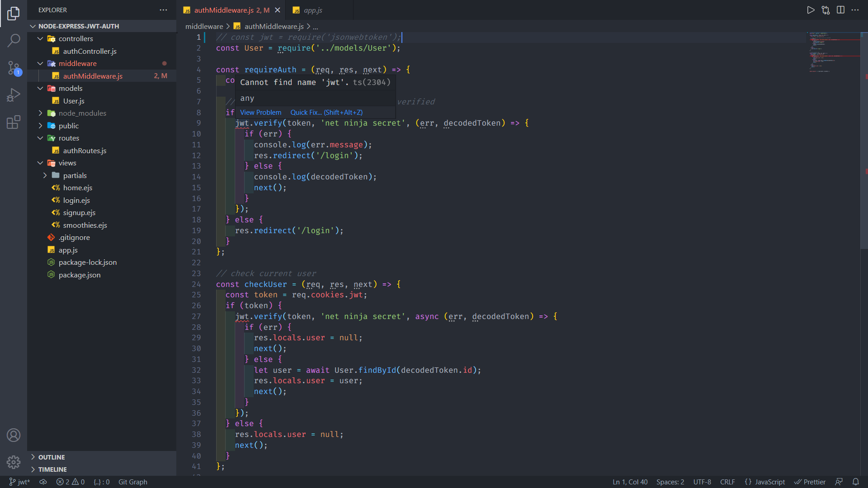This screenshot has height=488, width=868.
Task: Open the Source Control view
Action: 14,68
